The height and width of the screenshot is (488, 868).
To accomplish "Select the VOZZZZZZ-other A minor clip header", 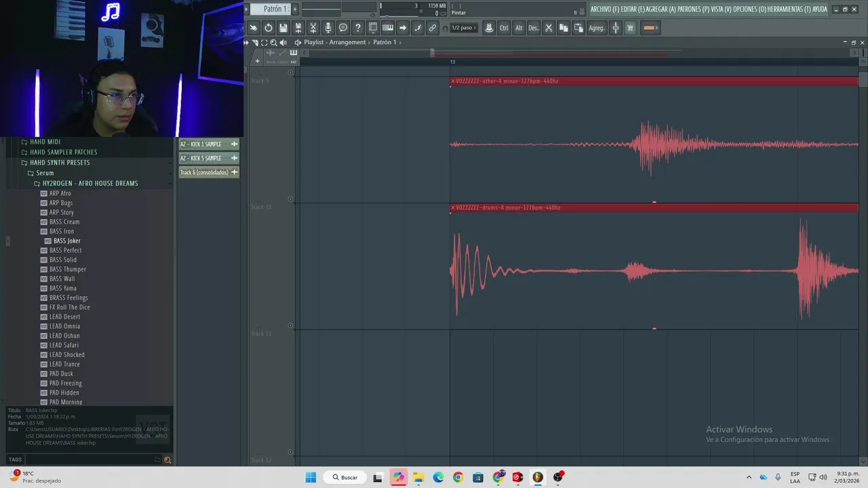I will (654, 81).
